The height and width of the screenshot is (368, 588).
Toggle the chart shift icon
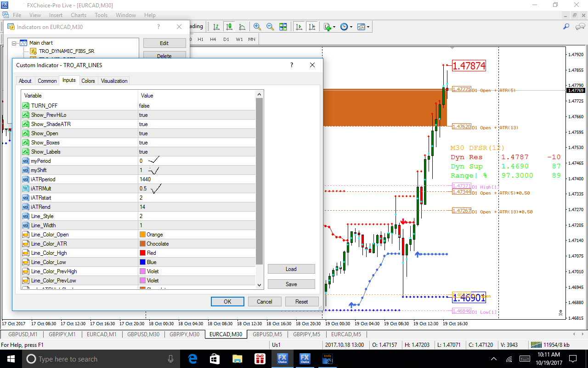click(312, 27)
